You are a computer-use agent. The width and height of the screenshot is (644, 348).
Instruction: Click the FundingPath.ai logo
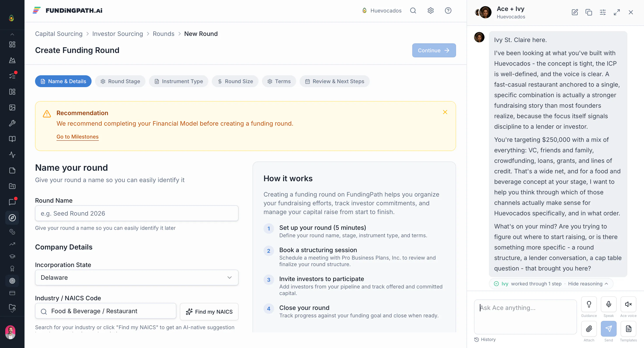tap(67, 11)
